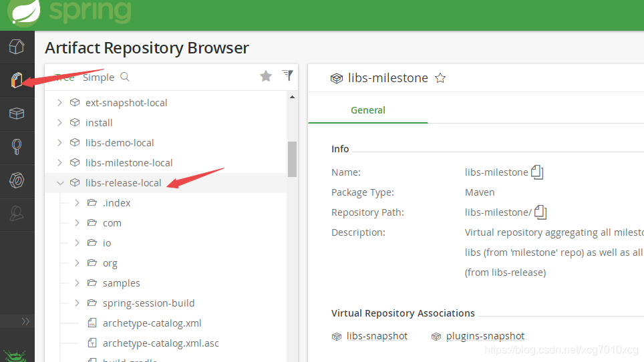Open the Builds sidebar icon

(17, 146)
